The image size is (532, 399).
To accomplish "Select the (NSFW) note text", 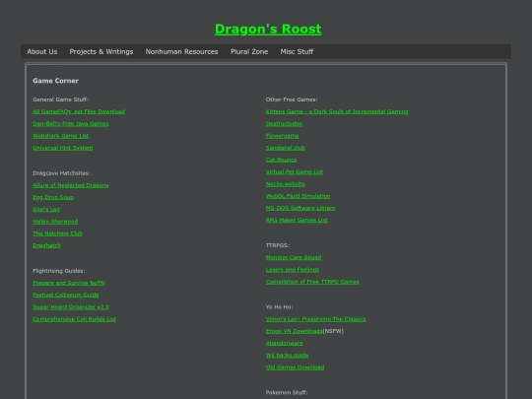I will pos(333,331).
